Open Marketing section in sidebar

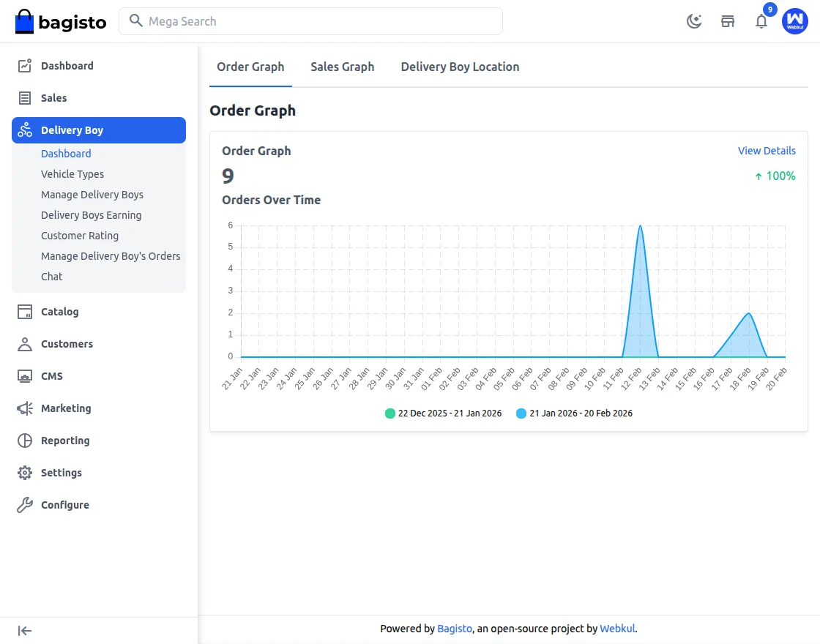[x=66, y=408]
